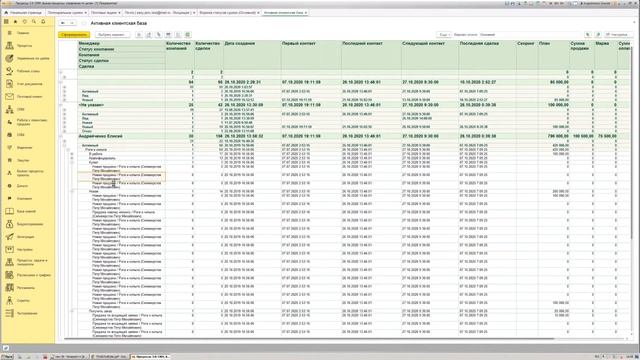Open the Настройки sidebar section
640x360 pixels.
tap(27, 249)
